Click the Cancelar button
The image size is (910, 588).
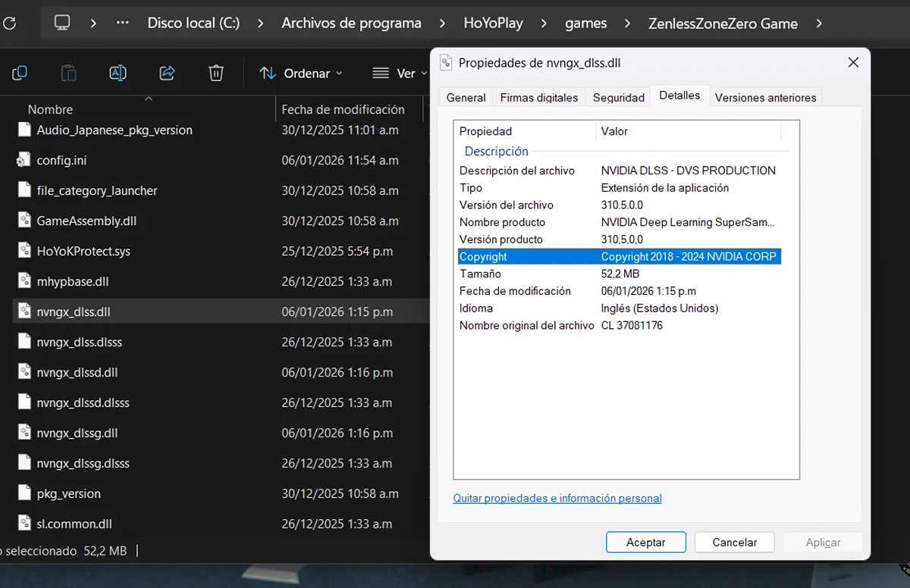733,542
